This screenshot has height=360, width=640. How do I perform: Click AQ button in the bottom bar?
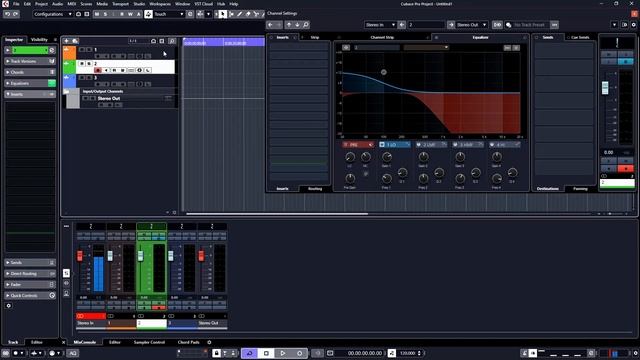tap(73, 353)
